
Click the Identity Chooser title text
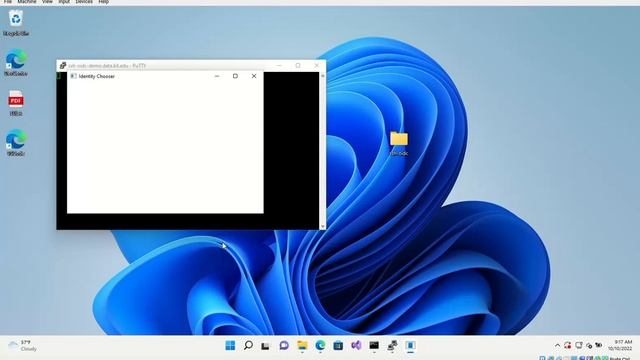pyautogui.click(x=97, y=76)
